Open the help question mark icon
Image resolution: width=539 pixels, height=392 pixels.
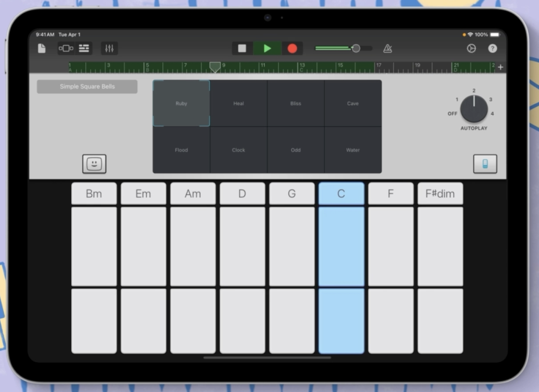click(x=492, y=48)
